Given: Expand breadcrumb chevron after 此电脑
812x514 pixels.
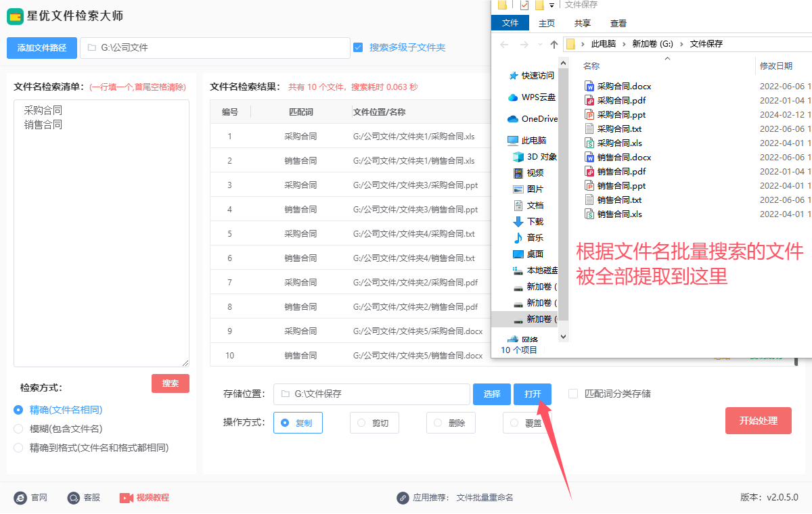Looking at the screenshot, I should (x=625, y=44).
